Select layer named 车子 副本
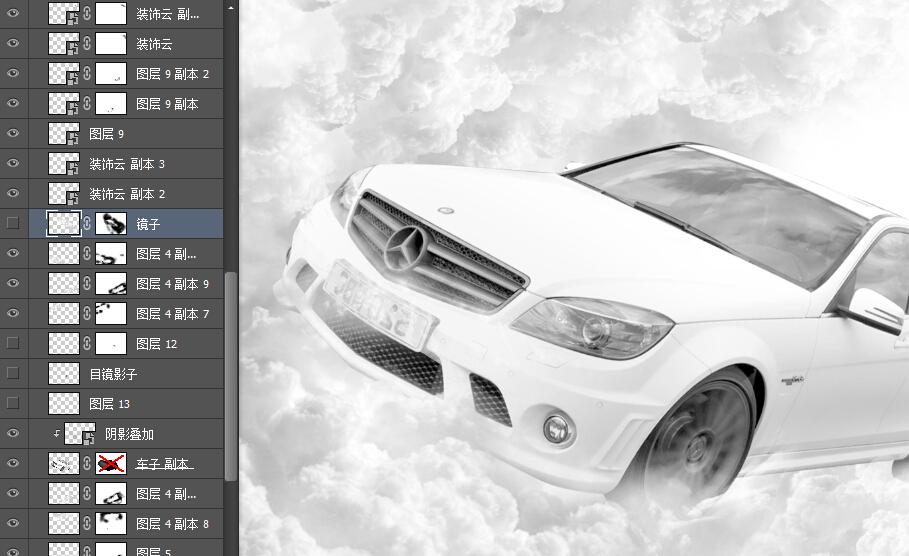Screen dimensions: 909x556 tap(165, 464)
